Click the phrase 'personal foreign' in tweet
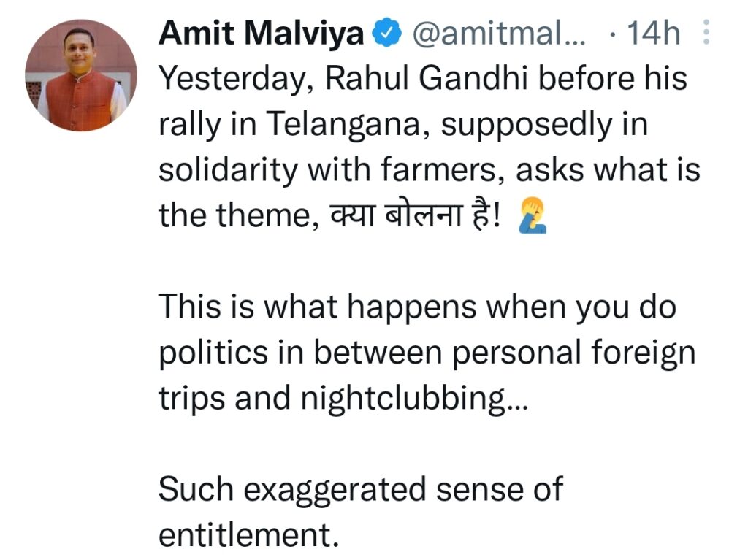This screenshot has height=560, width=748. click(x=573, y=353)
